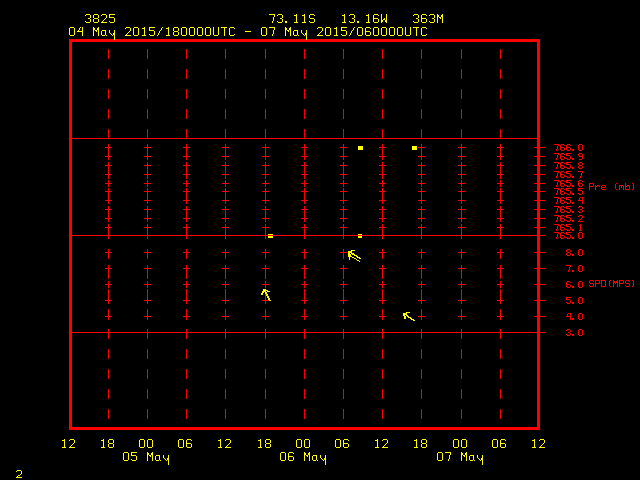Click the page number 2 in corner
The image size is (640, 480).
[19, 474]
